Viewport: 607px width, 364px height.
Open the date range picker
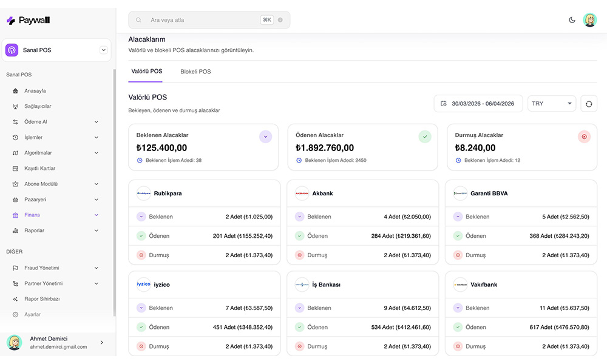[478, 104]
